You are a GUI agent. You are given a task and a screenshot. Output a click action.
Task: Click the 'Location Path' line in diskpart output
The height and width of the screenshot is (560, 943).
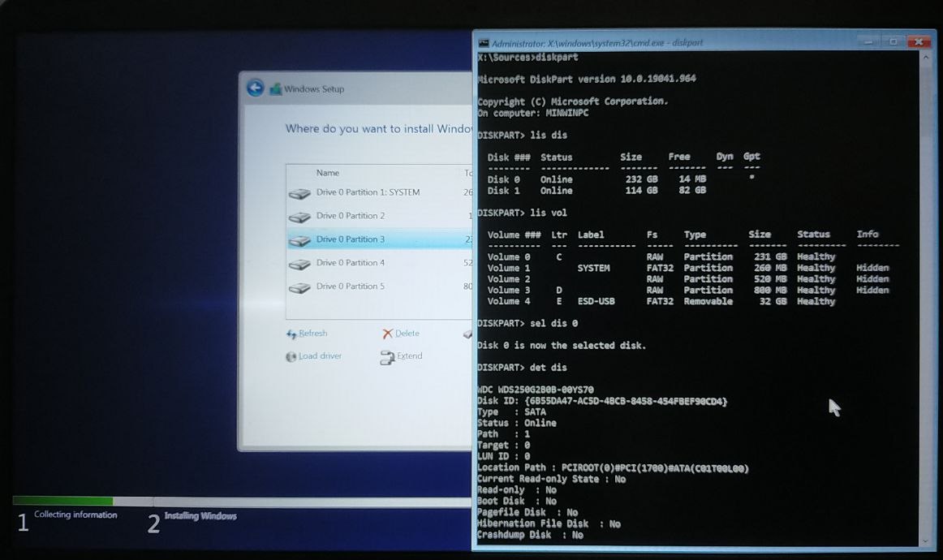tap(613, 468)
